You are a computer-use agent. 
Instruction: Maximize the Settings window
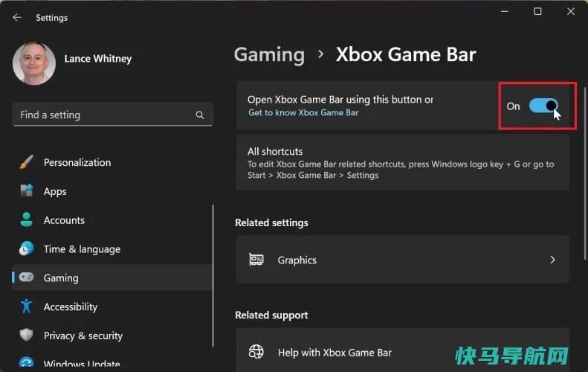pos(537,12)
